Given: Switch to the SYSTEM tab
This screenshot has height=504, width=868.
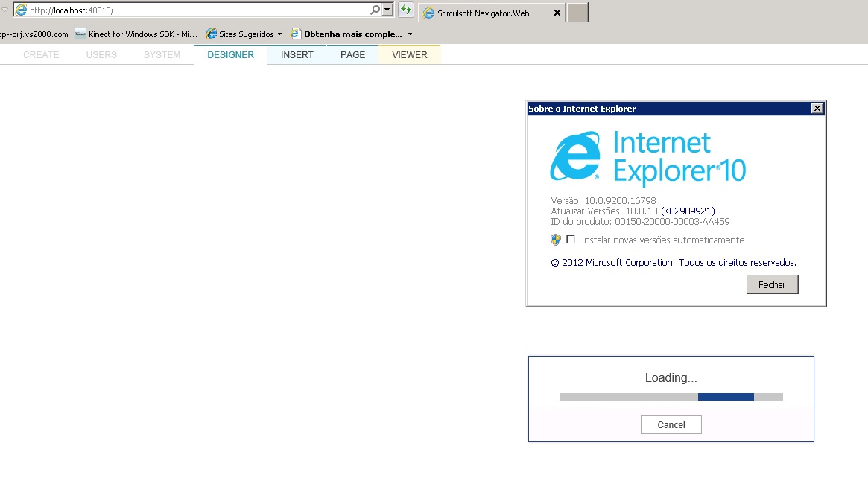Looking at the screenshot, I should pyautogui.click(x=162, y=55).
